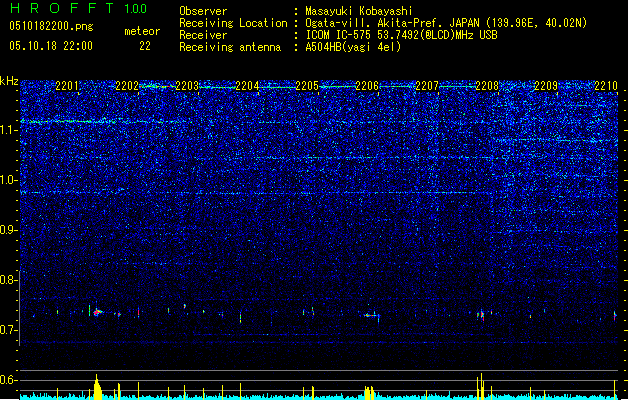Click the tall yellow power spike after 2201
Viewport: 629px width, 400px height.
pyautogui.click(x=97, y=387)
